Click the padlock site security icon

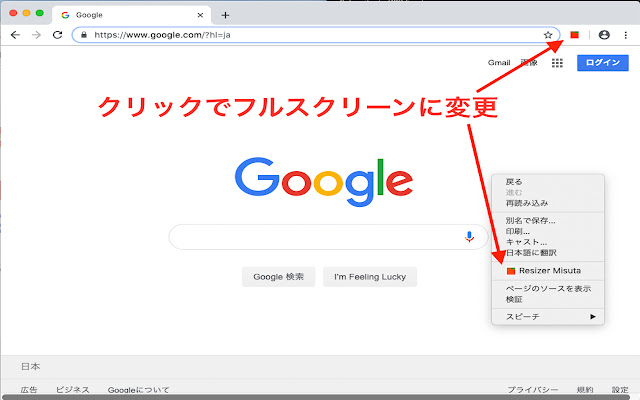click(x=84, y=35)
